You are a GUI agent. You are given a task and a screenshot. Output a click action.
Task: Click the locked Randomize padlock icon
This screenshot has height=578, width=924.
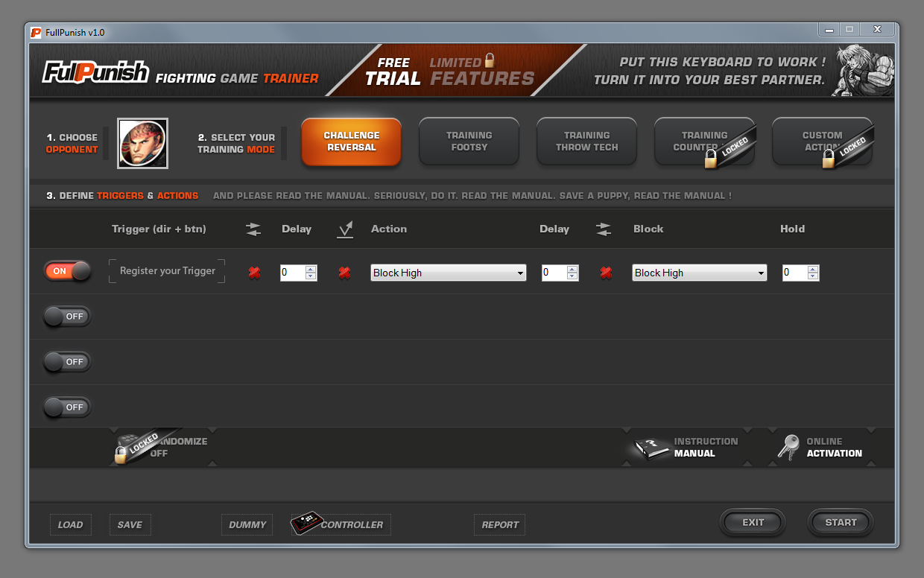click(x=121, y=454)
